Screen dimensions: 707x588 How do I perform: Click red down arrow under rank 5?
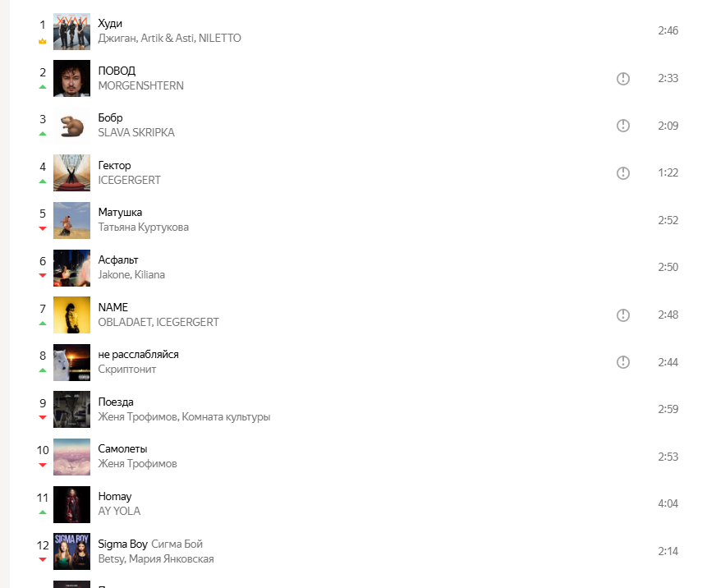pos(43,228)
